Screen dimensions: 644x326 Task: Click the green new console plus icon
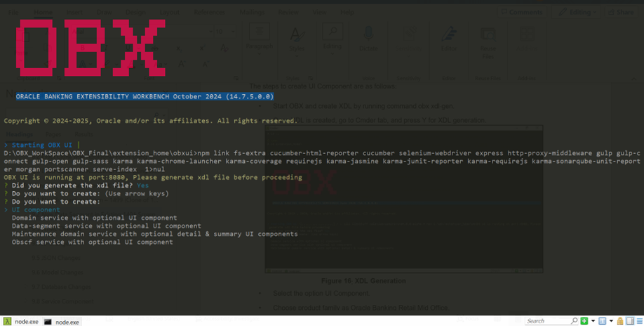[584, 320]
